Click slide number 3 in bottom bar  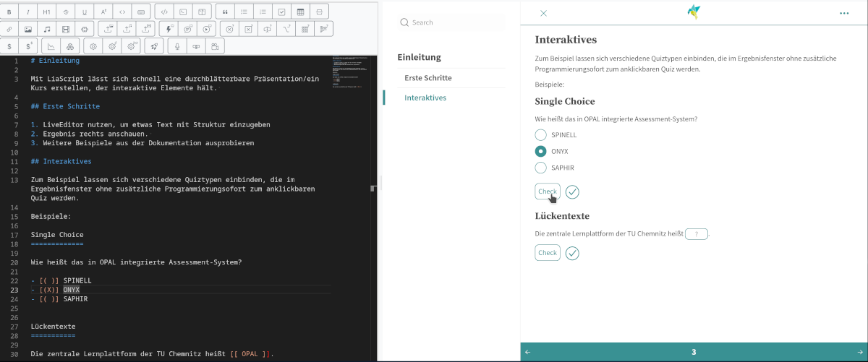pos(694,352)
